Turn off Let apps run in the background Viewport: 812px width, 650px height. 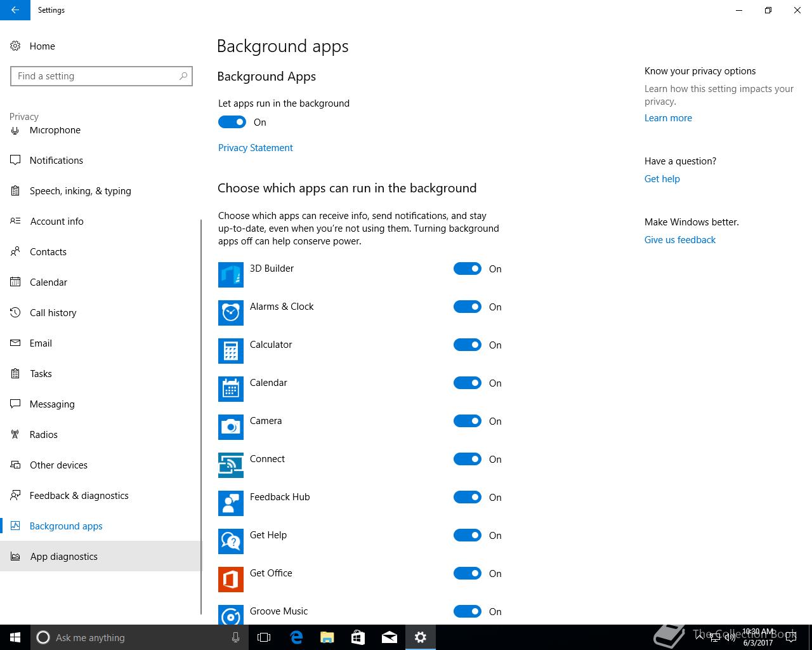(x=232, y=122)
